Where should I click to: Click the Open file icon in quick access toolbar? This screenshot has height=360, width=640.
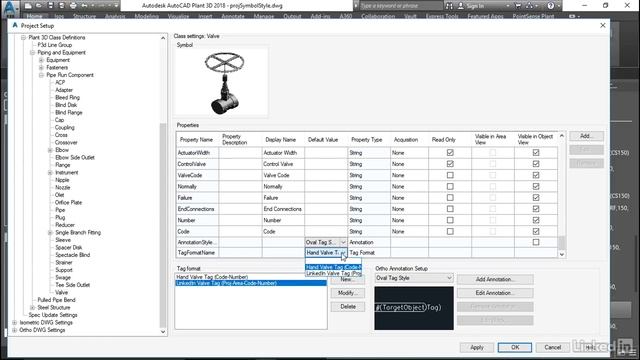tap(39, 6)
